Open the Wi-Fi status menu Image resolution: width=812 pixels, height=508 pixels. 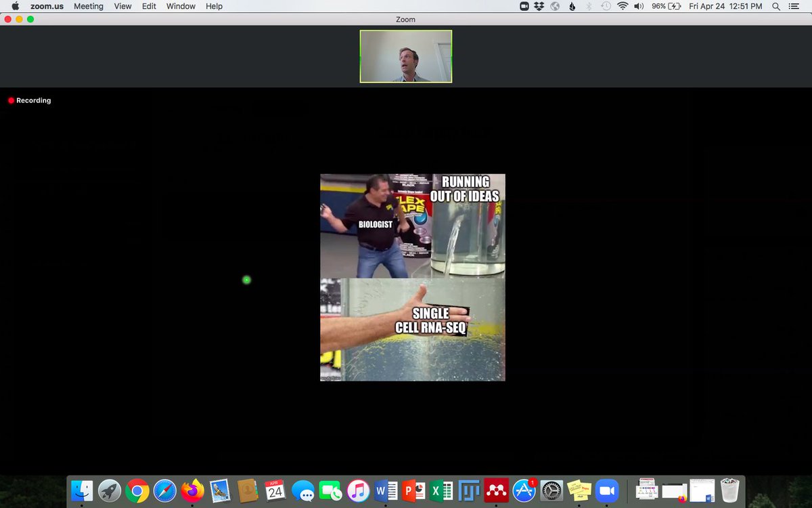pos(623,6)
